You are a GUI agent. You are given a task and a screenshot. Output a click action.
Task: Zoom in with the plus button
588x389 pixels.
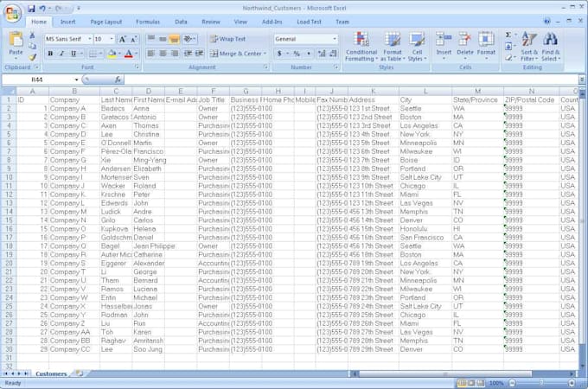572,383
